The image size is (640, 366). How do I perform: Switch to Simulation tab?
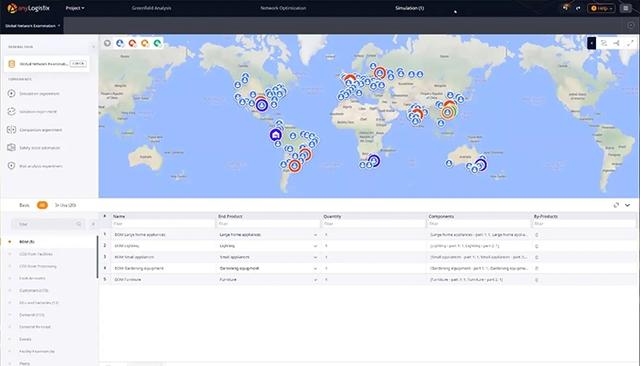[409, 8]
